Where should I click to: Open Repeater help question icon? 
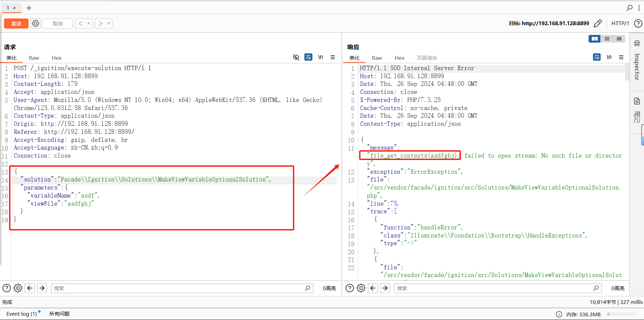(638, 23)
